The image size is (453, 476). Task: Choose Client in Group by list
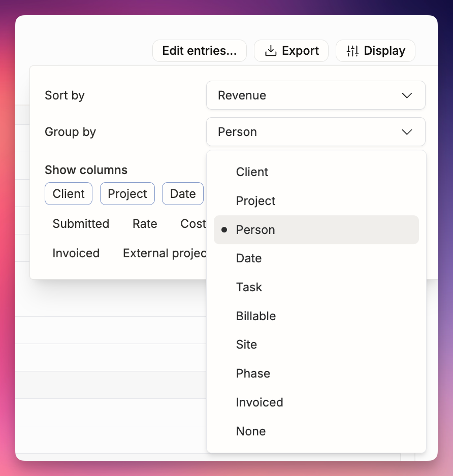[x=316, y=172]
